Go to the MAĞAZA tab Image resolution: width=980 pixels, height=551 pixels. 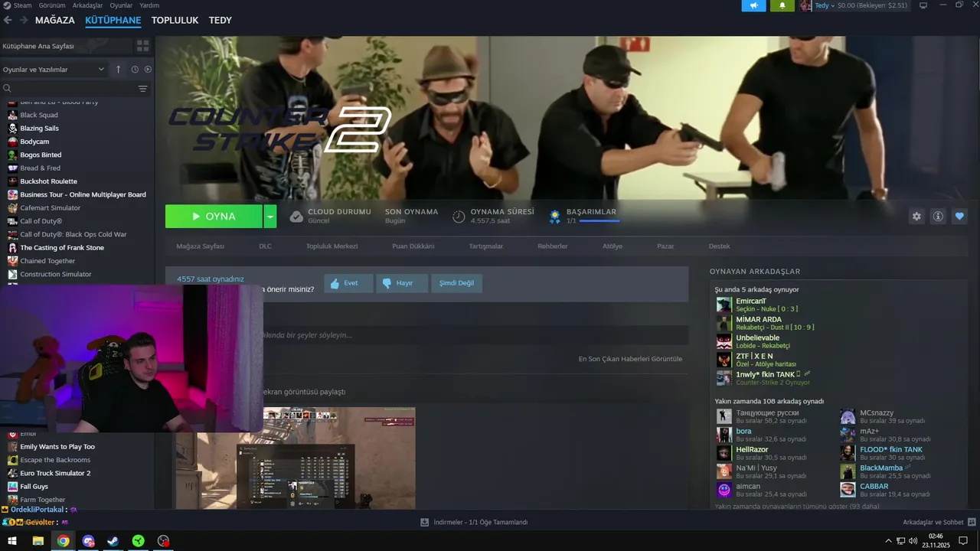click(x=55, y=20)
